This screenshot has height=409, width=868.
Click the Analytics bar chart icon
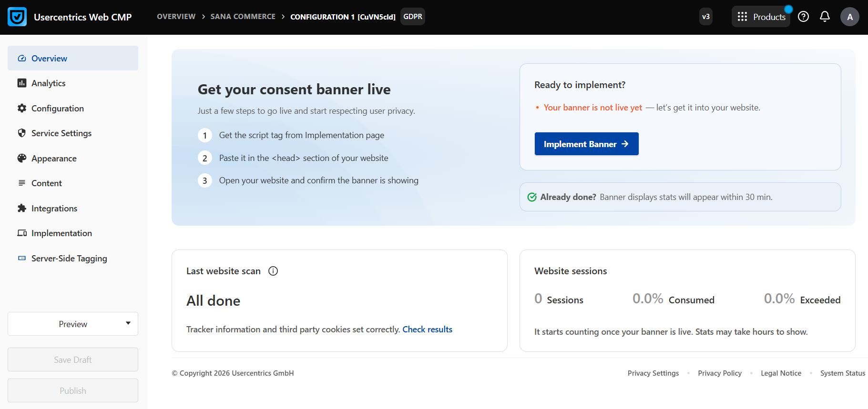coord(22,83)
